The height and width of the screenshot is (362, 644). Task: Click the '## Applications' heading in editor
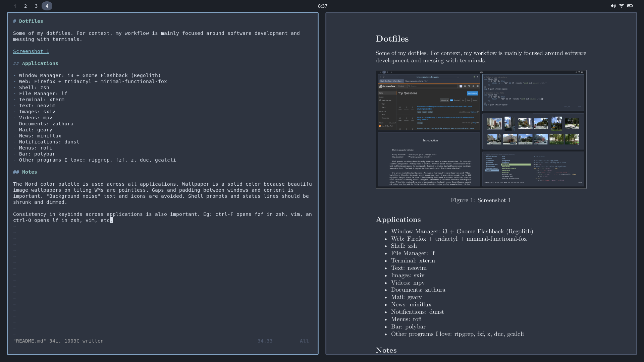click(x=36, y=63)
